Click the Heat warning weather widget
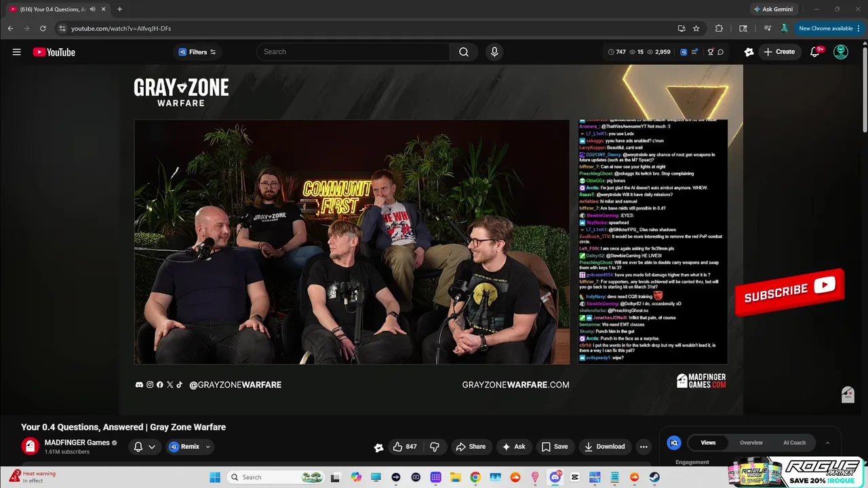Viewport: 868px width, 488px height. coord(34,477)
